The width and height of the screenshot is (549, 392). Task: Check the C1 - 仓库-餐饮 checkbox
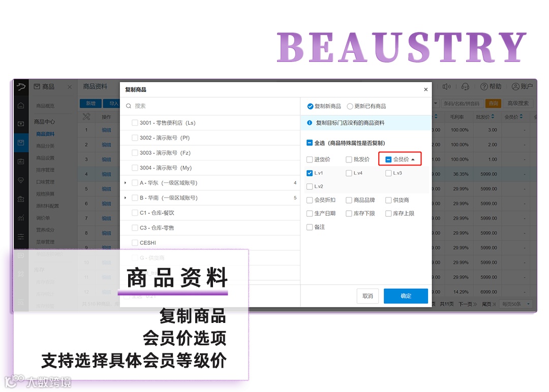tap(135, 213)
